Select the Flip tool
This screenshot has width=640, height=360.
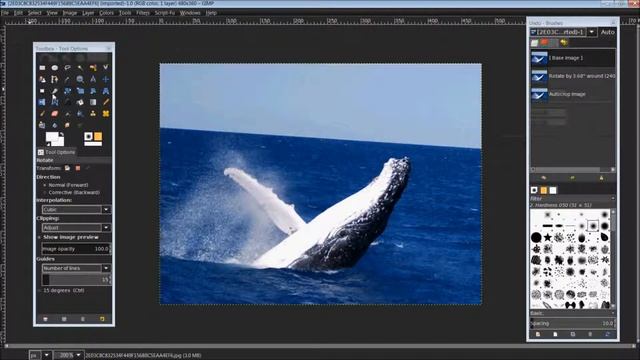(x=42, y=102)
